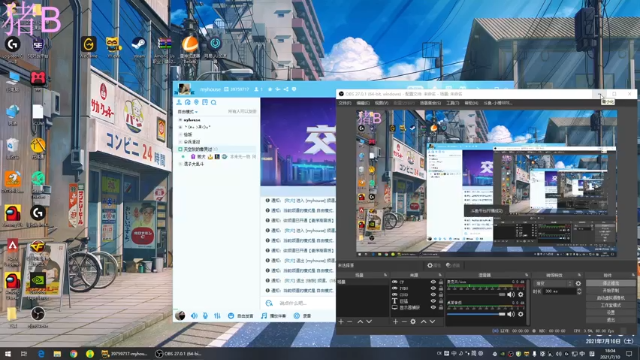
Task: Move source down in OBS Sources panel
Action: pos(432,322)
